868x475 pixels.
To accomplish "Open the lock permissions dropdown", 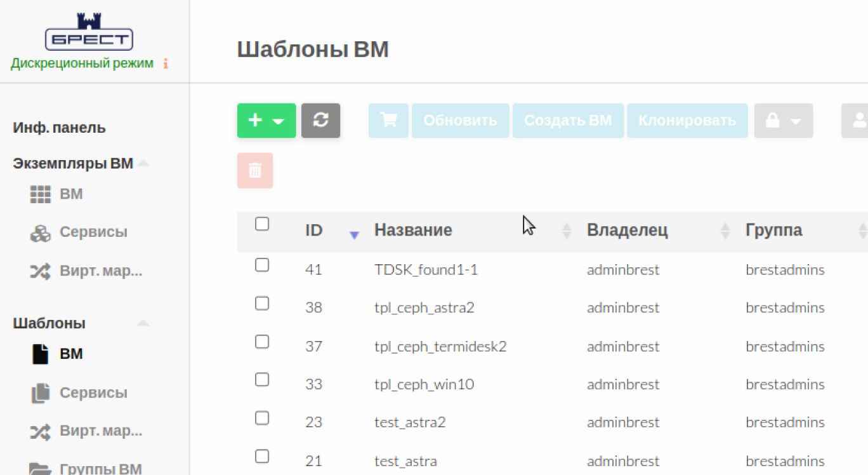I will [783, 121].
